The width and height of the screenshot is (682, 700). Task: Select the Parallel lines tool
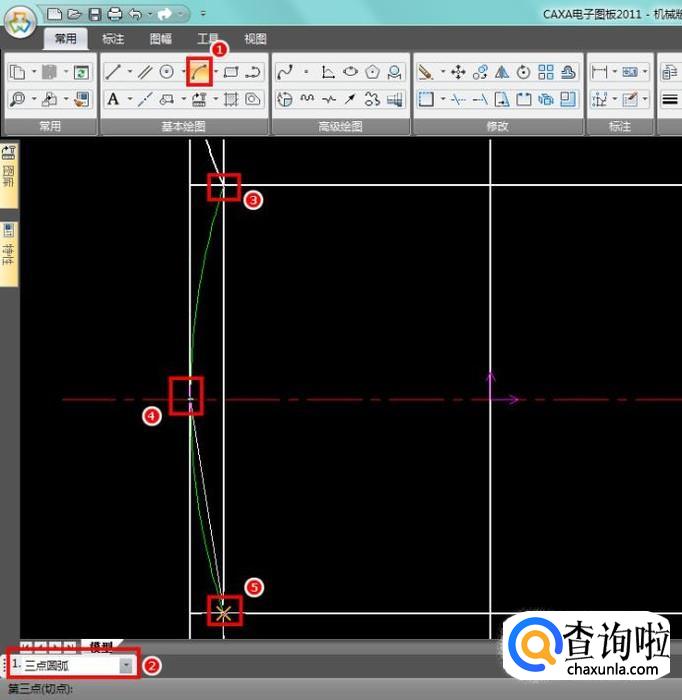145,72
